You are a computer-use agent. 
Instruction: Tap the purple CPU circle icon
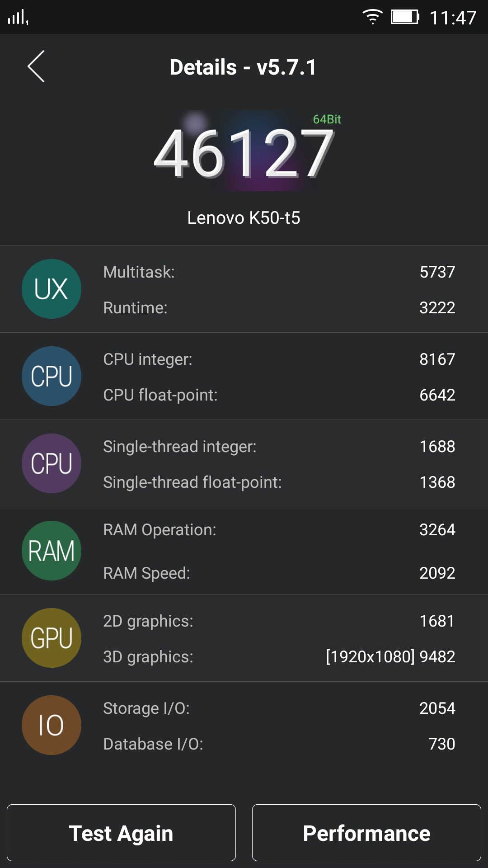(52, 463)
